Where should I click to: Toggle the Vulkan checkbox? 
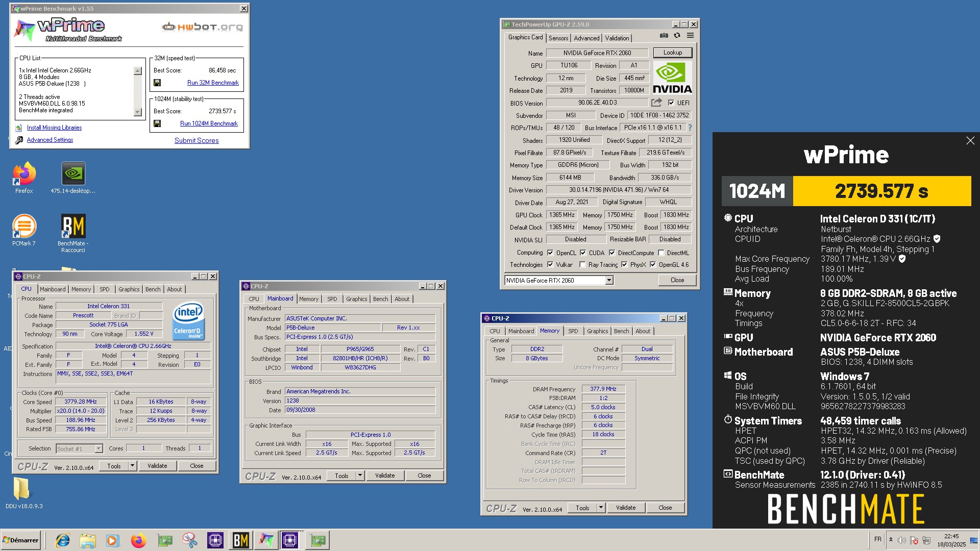550,264
